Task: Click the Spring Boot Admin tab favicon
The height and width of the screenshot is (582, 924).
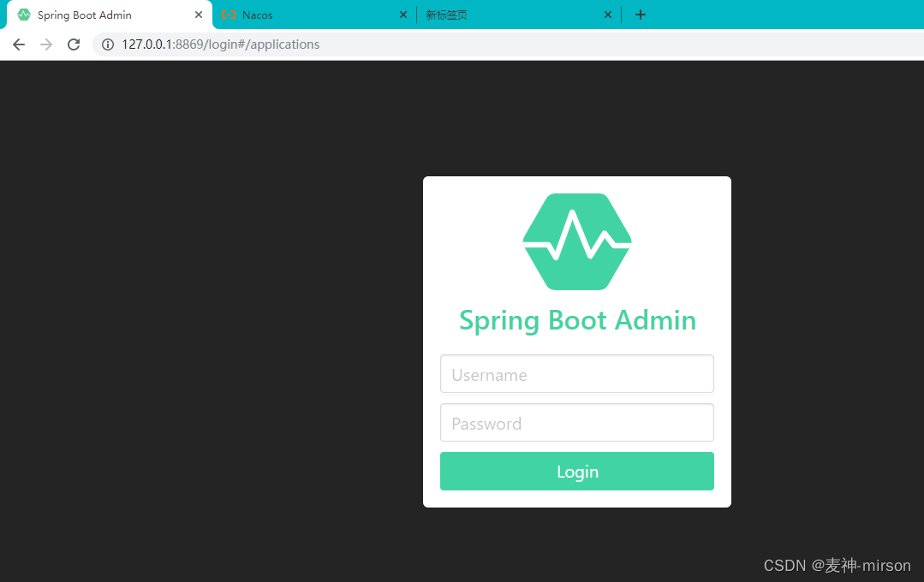Action: [x=24, y=15]
